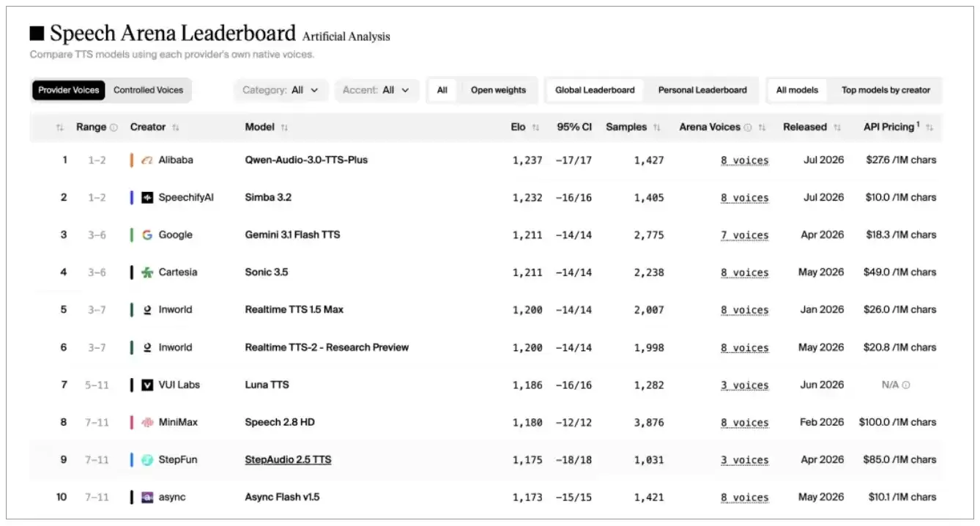Select All models option

(797, 90)
